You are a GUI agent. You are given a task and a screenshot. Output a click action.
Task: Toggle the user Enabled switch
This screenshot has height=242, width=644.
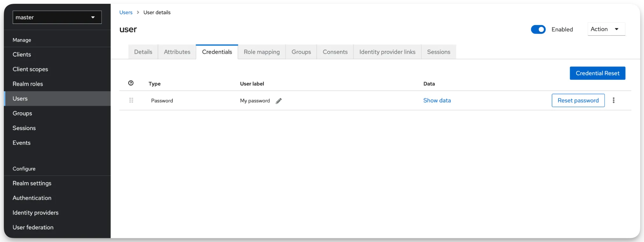538,29
